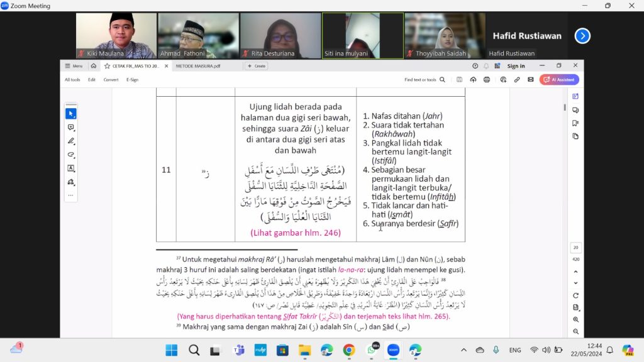Viewport: 644px width, 362px height.
Task: Open volume control in system tray
Action: 546,350
